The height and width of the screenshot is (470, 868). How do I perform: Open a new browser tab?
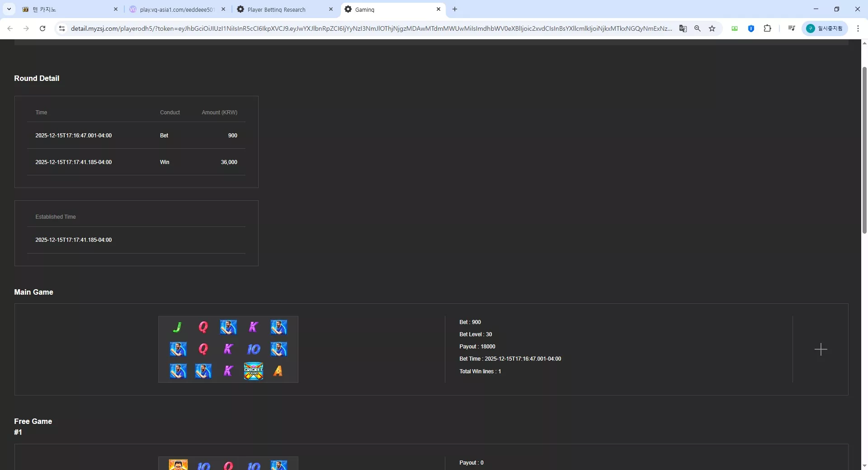(x=455, y=9)
